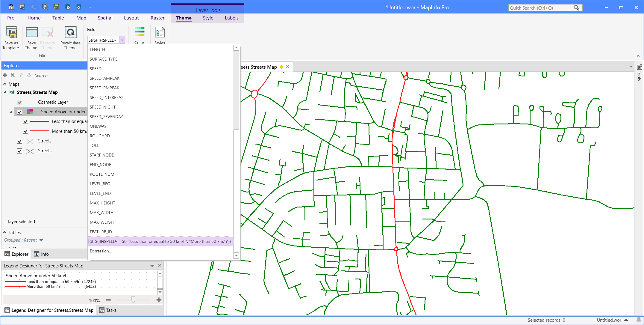Click the Legend Designer zoom slider
This screenshot has height=325, width=644.
click(x=133, y=300)
